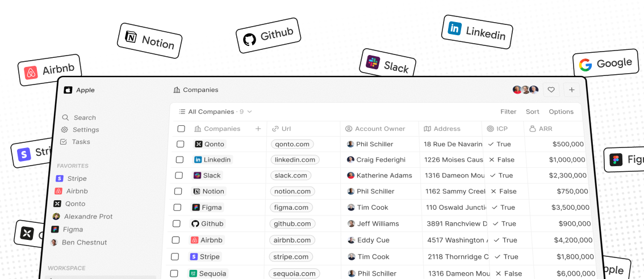Click the ARR column header

tap(545, 129)
